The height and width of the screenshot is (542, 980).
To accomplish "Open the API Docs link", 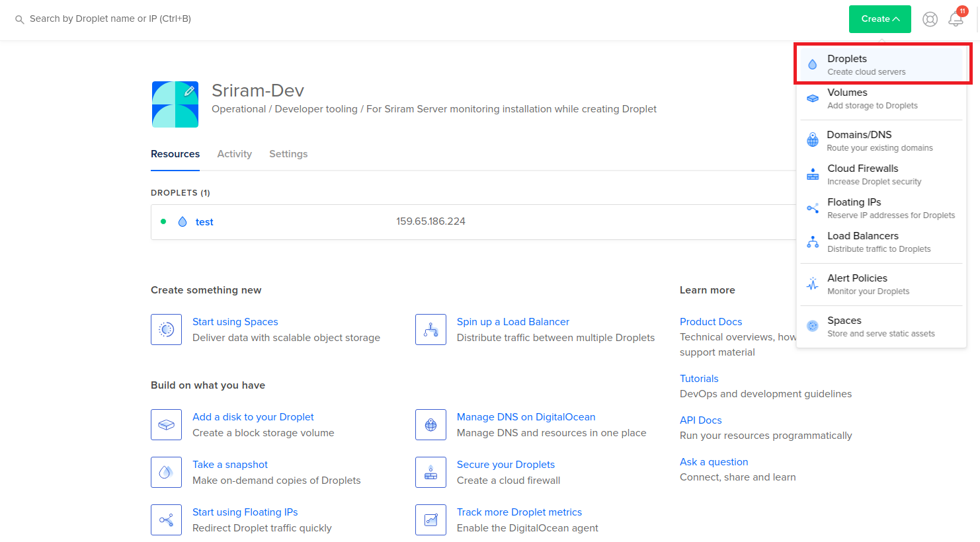I will point(700,420).
